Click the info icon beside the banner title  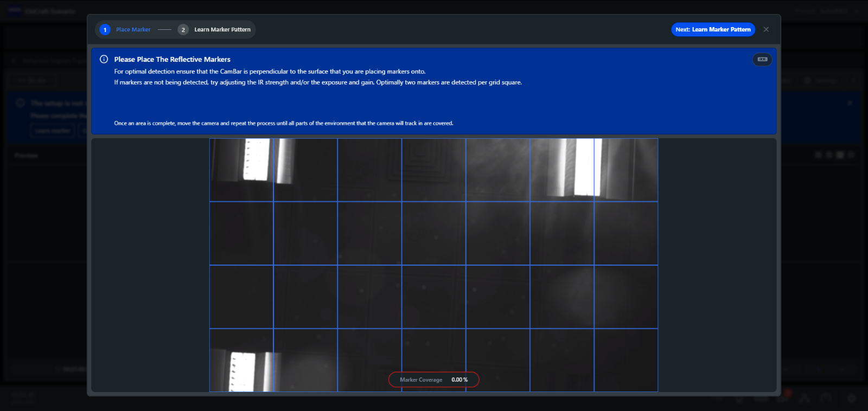104,59
